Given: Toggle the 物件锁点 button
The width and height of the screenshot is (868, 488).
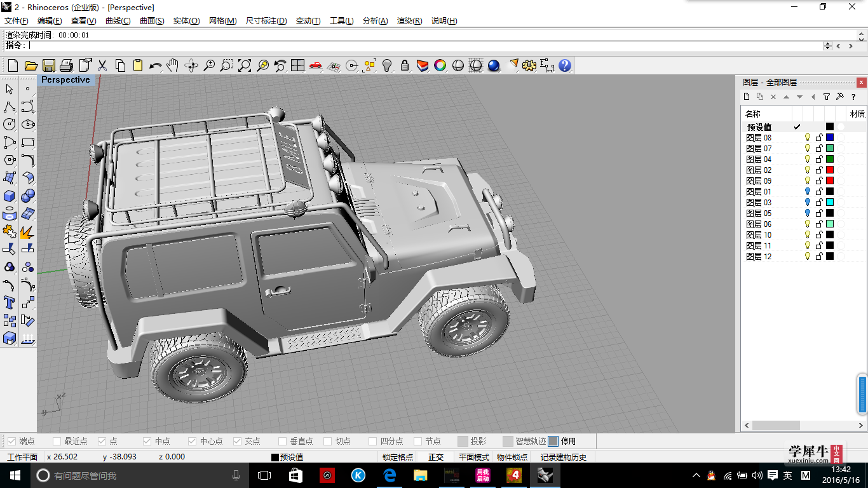Looking at the screenshot, I should pos(512,457).
